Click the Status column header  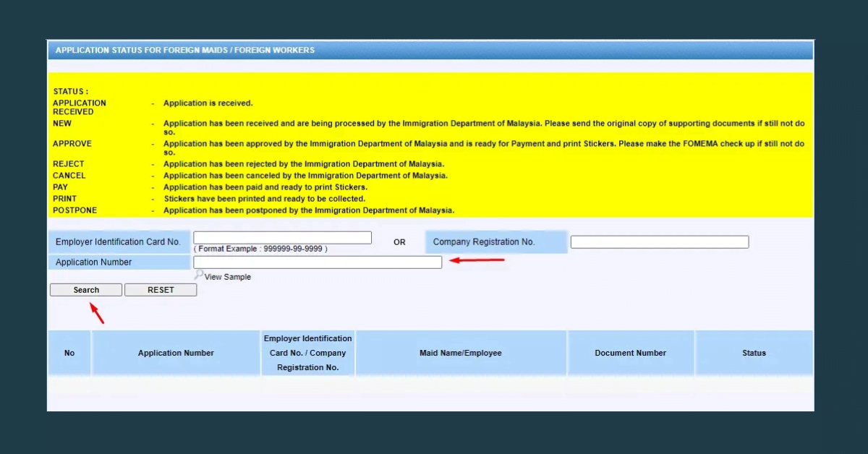coord(754,353)
